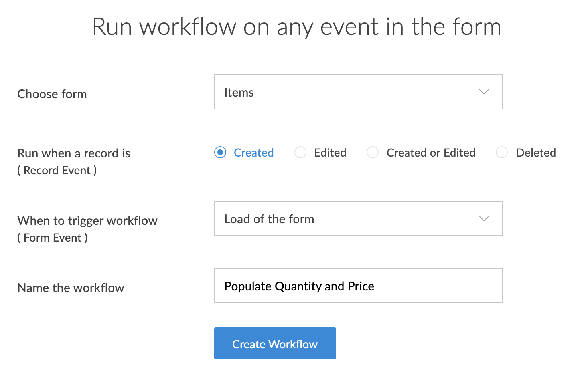This screenshot has height=375, width=588.
Task: Open the Choose form dropdown showing Items
Action: [x=358, y=92]
